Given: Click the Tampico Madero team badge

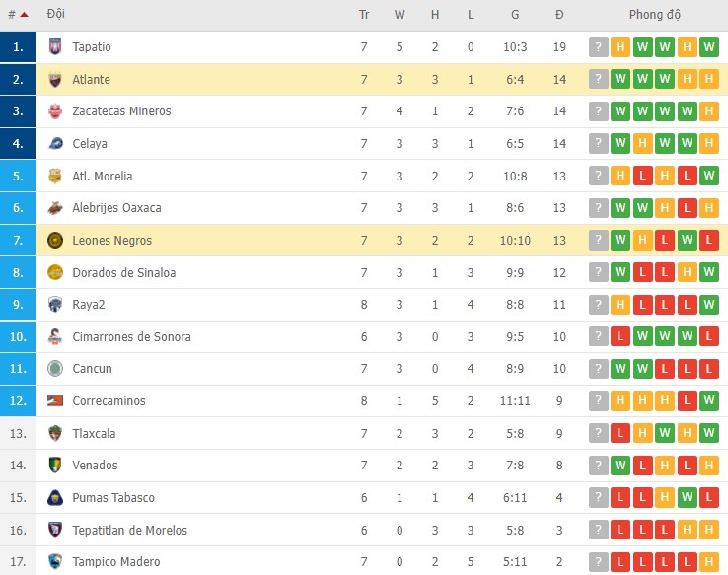Looking at the screenshot, I should tap(55, 562).
